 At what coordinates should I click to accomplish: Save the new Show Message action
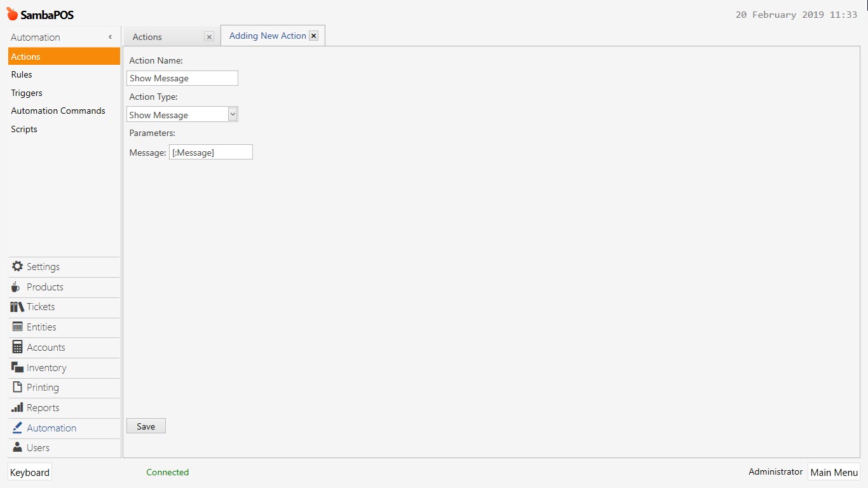[x=146, y=426]
